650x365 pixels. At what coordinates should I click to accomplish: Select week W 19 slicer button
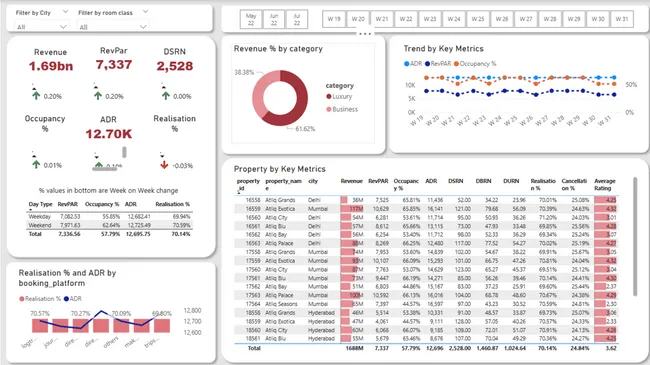click(x=334, y=19)
